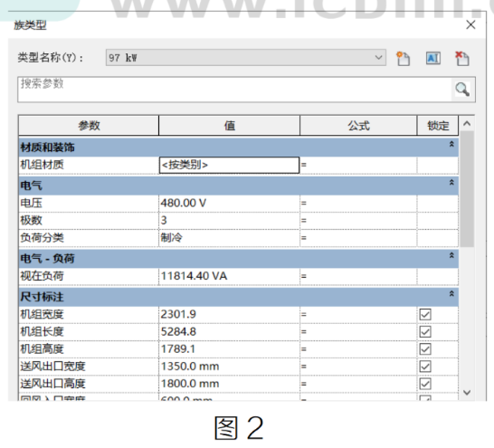Click the vertical scrollbar thumb

tap(467, 189)
